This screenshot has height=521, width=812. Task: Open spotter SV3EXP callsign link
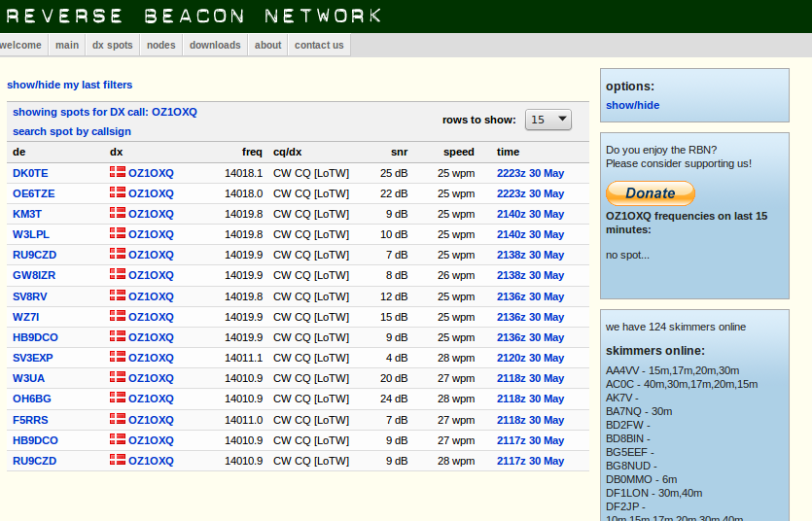33,358
